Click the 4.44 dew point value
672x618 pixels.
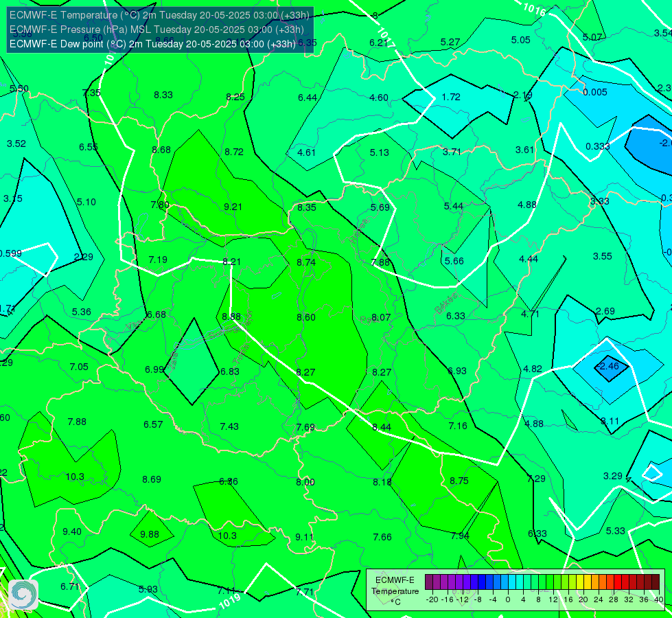pyautogui.click(x=529, y=259)
